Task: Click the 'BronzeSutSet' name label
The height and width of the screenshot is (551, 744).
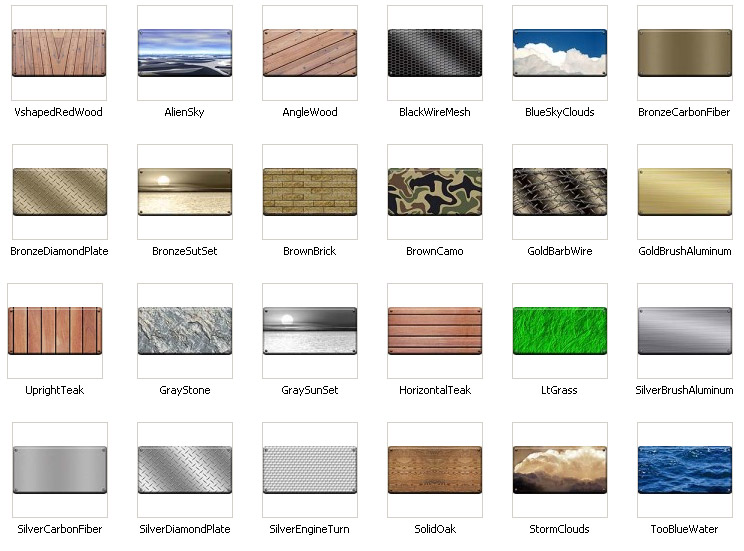Action: 185,251
